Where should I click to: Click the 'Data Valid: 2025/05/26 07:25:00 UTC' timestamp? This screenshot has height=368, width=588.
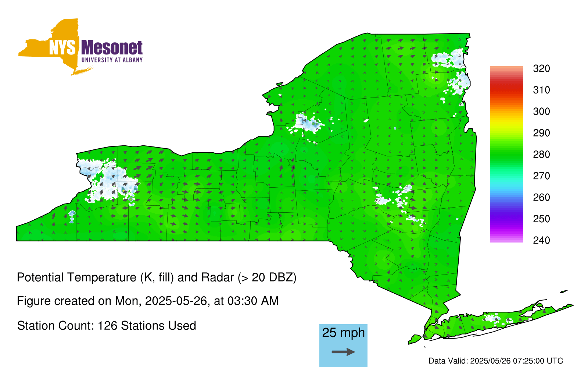(x=496, y=361)
